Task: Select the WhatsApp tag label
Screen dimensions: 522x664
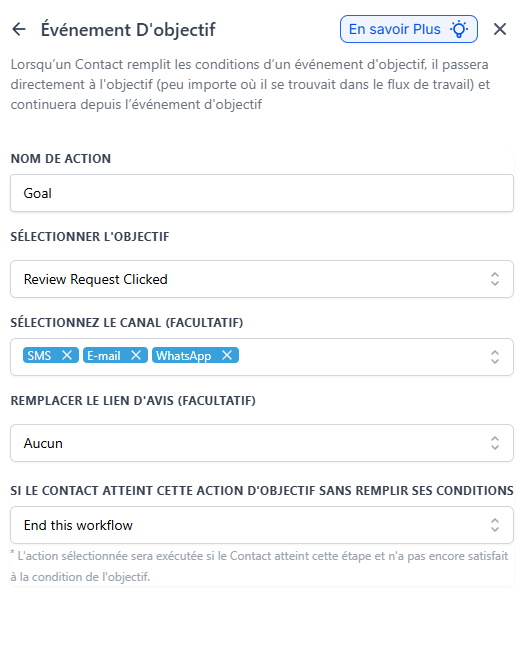Action: [x=183, y=356]
